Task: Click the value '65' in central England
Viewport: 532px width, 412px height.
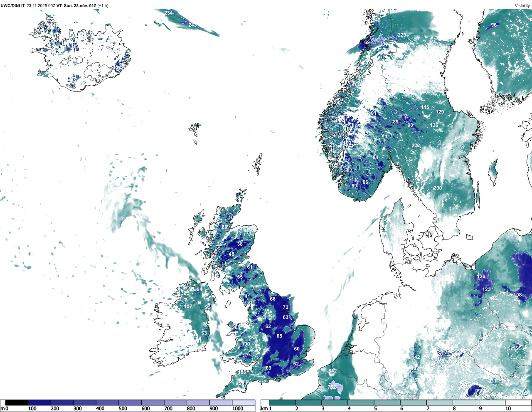Action: tap(279, 336)
